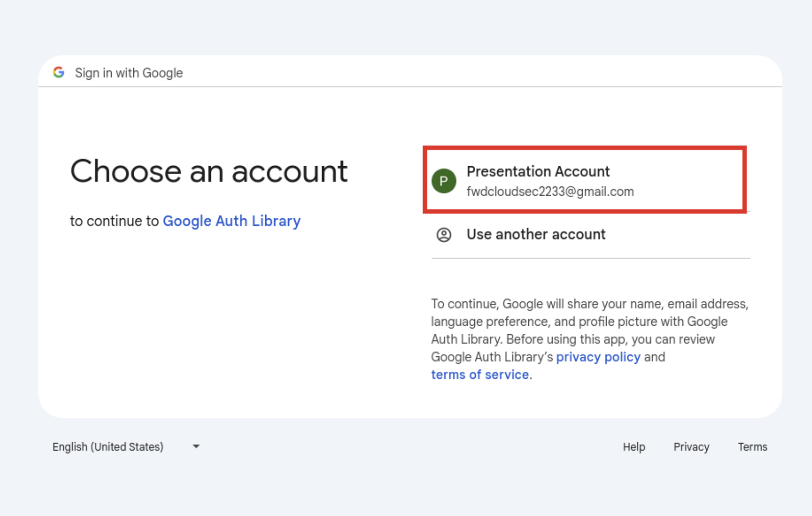Click the Choose an account heading
This screenshot has width=812, height=516.
coord(209,171)
